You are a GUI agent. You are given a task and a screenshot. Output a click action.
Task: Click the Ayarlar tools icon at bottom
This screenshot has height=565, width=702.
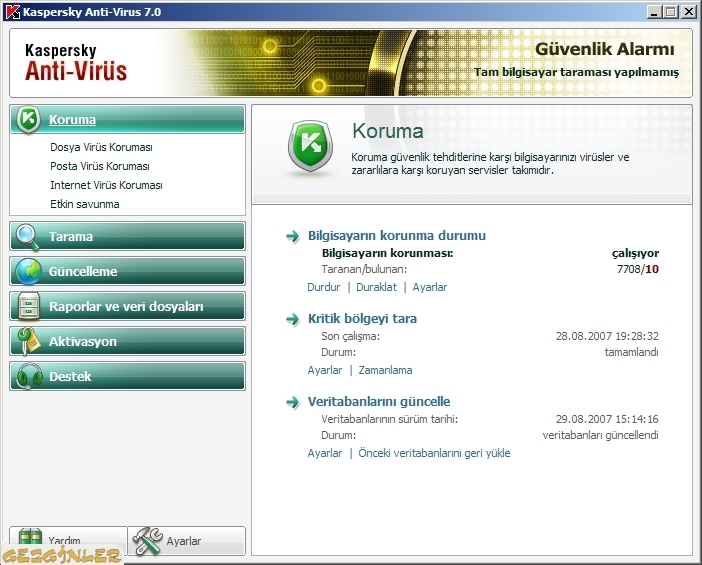(147, 541)
